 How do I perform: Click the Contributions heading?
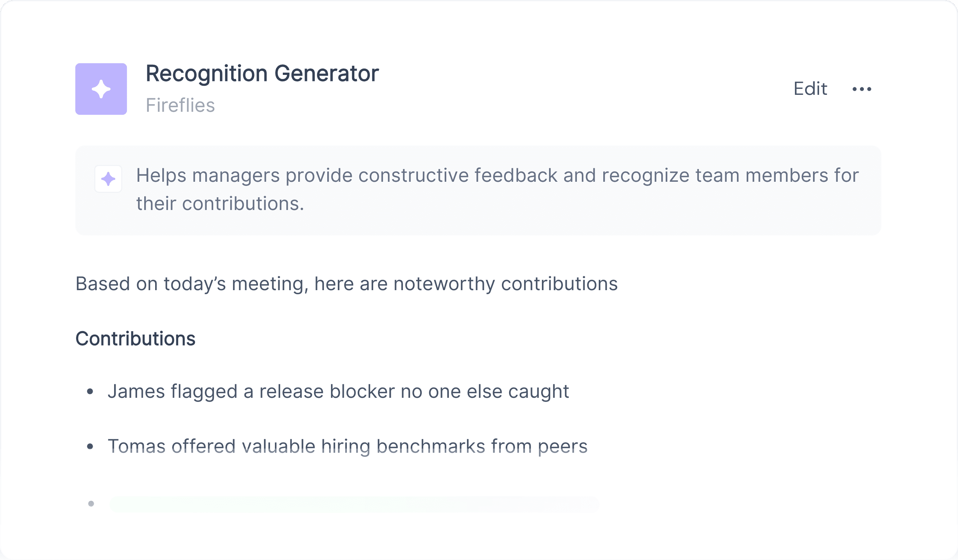(x=135, y=338)
